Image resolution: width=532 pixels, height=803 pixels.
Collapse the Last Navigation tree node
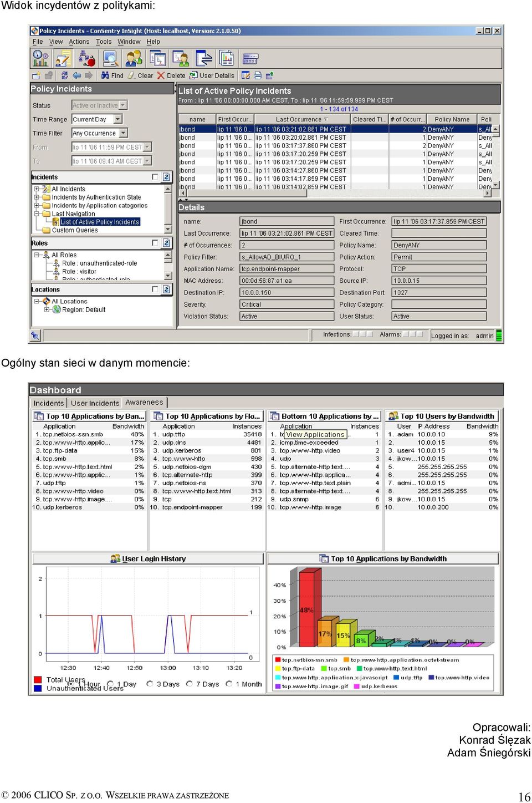point(37,214)
